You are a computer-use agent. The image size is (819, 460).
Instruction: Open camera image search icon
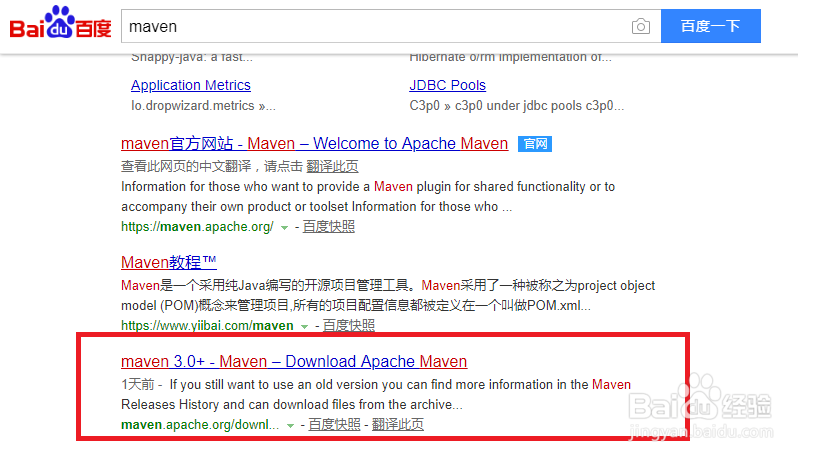640,26
